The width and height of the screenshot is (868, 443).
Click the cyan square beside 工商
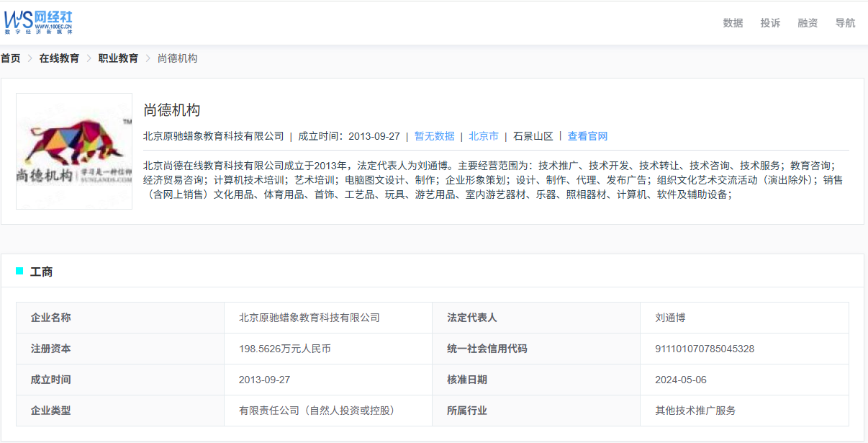19,271
